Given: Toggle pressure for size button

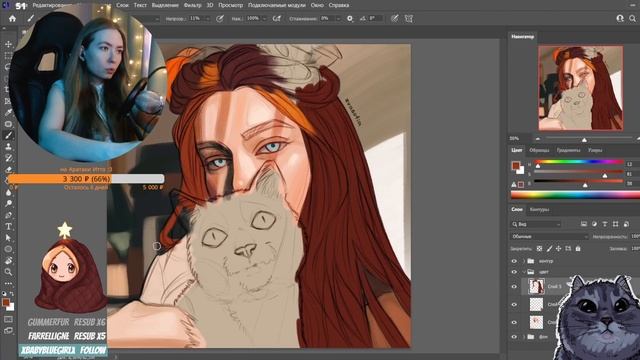Looking at the screenshot, I should (394, 19).
